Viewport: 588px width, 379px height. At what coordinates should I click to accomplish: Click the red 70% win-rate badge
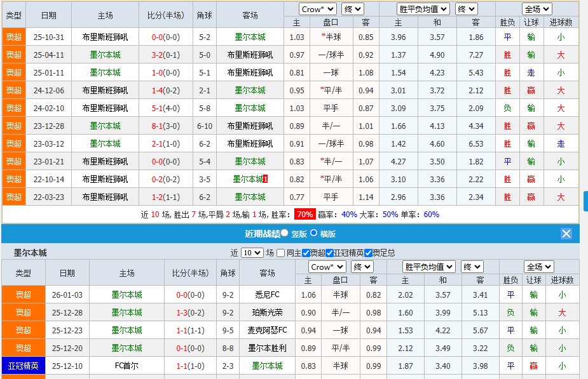pos(306,215)
